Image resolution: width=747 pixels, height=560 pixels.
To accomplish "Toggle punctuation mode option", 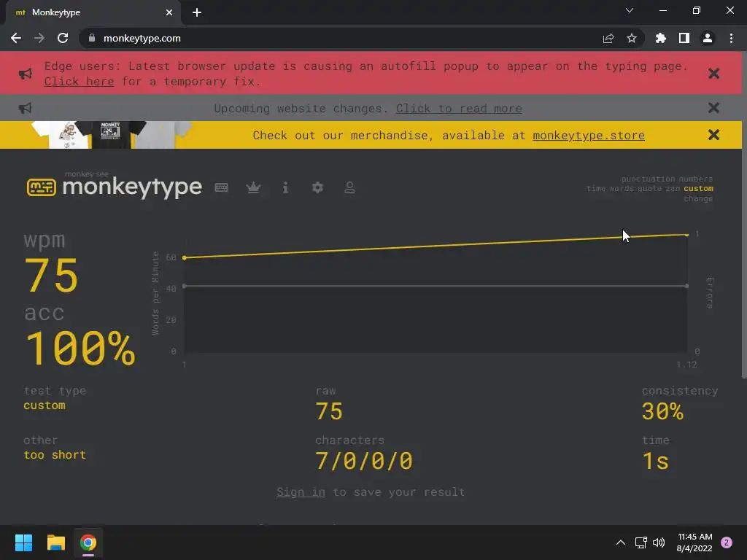I will 648,179.
